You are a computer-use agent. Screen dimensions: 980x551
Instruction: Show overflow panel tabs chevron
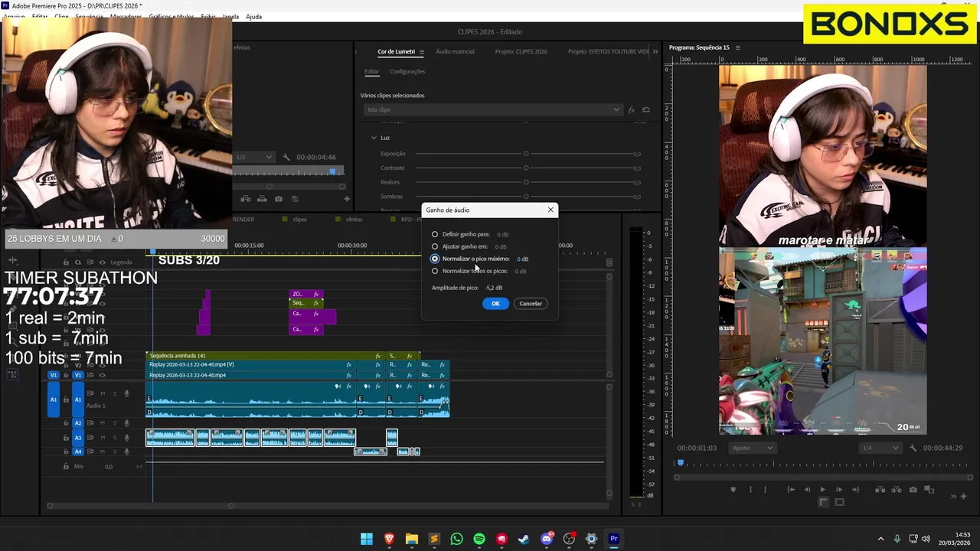click(x=655, y=51)
